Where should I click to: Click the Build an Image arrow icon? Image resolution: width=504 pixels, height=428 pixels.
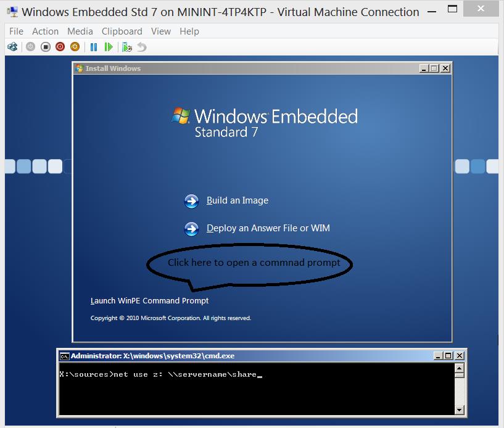click(191, 201)
